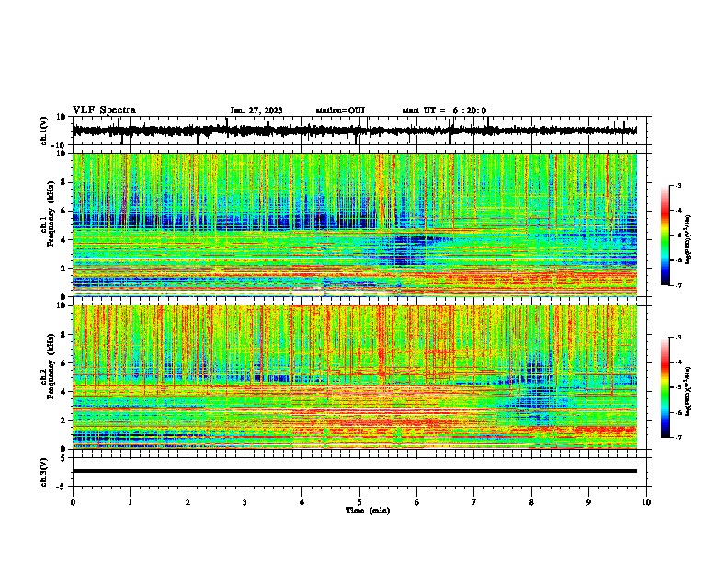Click time axis tick label "3"
This screenshot has width=728, height=563.
point(245,502)
